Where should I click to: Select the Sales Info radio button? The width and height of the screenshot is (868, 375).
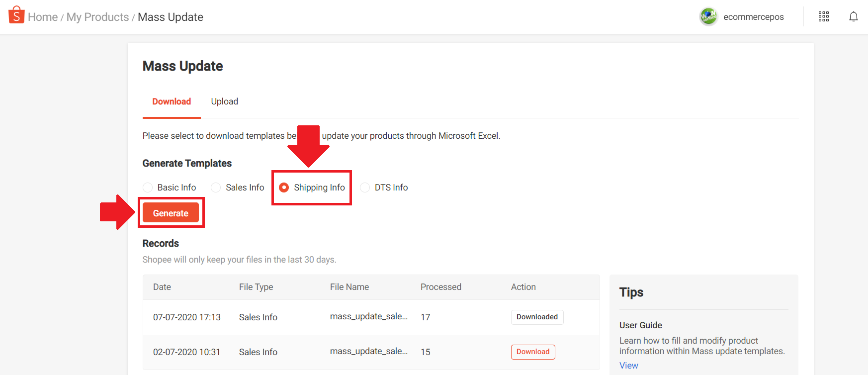pyautogui.click(x=216, y=187)
